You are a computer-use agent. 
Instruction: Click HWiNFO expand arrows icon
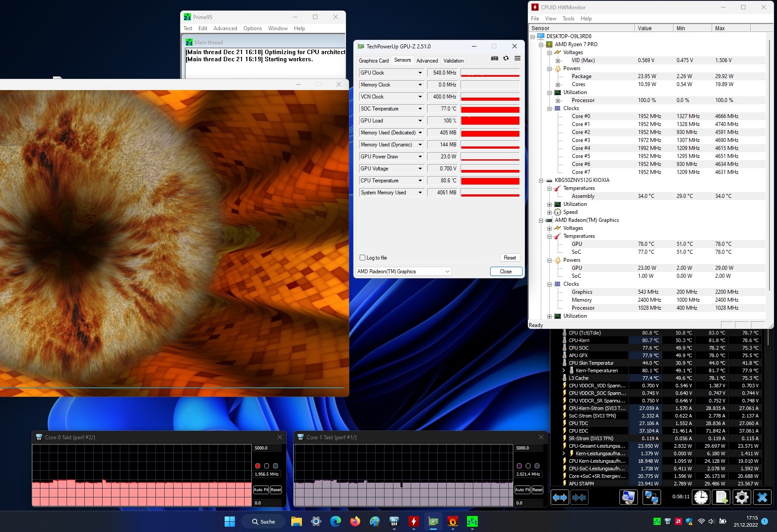[x=560, y=497]
